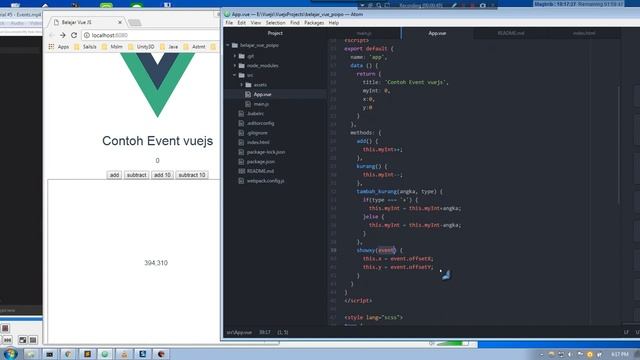Screen dimensions: 640x360
Task: Click the main.js file icon in tree
Action: (x=248, y=104)
